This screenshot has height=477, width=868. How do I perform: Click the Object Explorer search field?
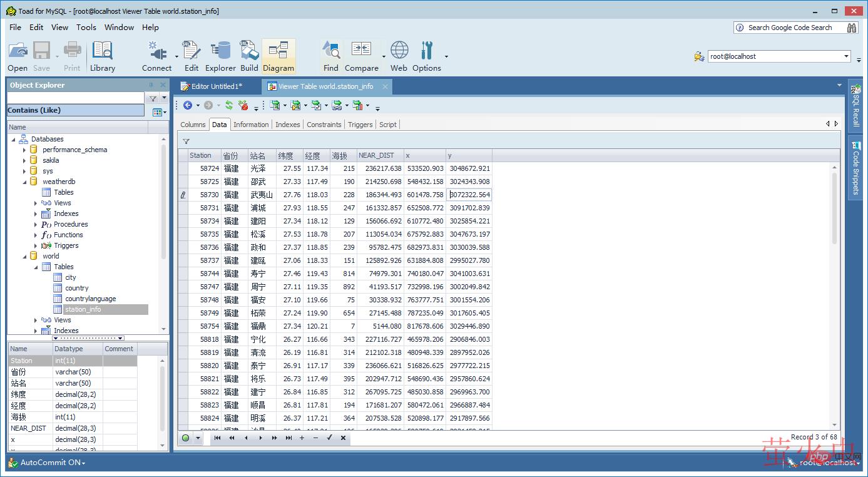pos(75,98)
